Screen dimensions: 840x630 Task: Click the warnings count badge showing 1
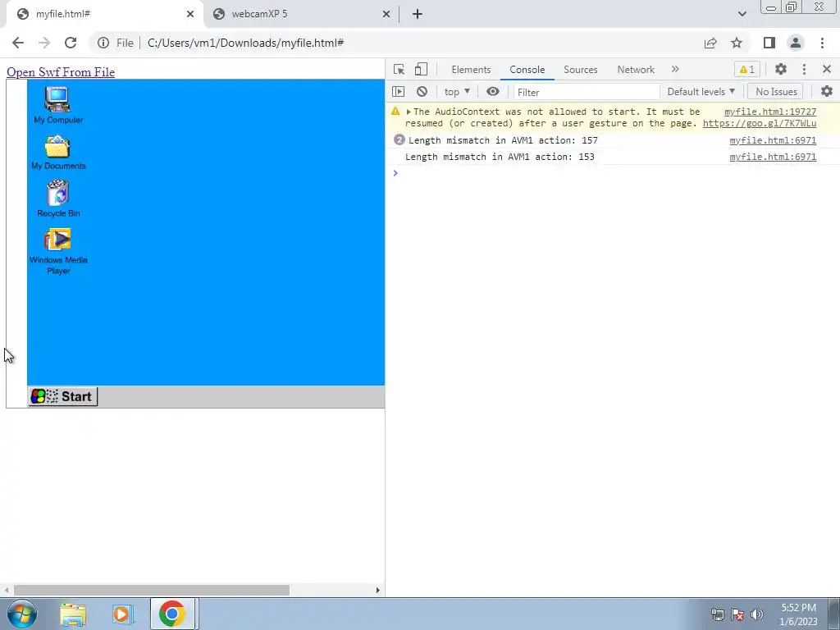point(746,70)
